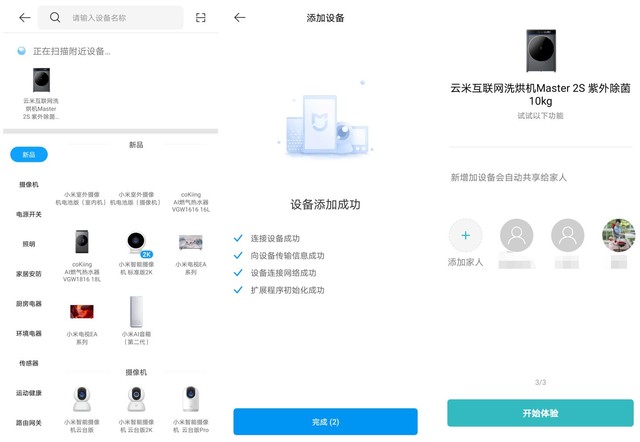
Task: Tap the washer-dryer product image on share screen
Action: (541, 51)
